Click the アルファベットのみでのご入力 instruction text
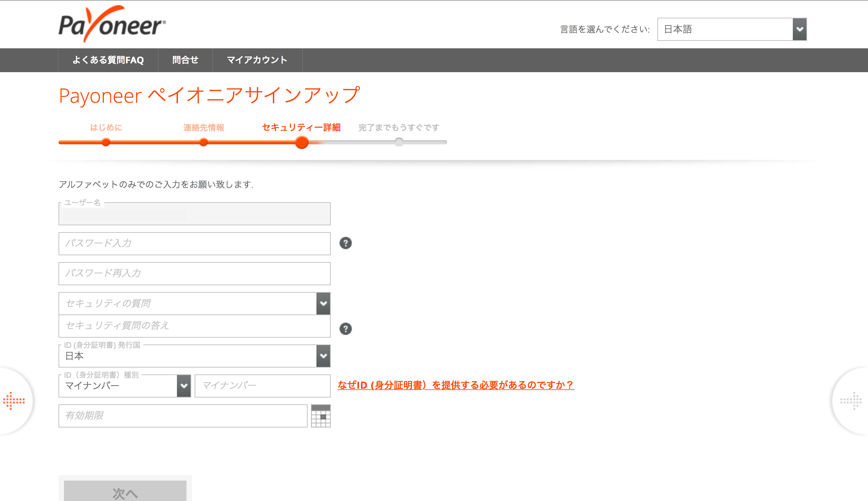868x501 pixels. click(x=156, y=184)
